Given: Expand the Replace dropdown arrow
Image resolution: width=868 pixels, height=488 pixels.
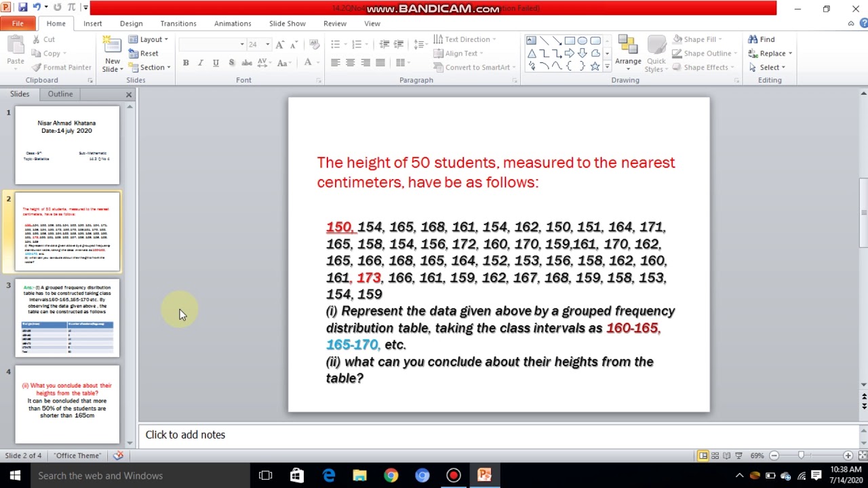Looking at the screenshot, I should (x=790, y=54).
